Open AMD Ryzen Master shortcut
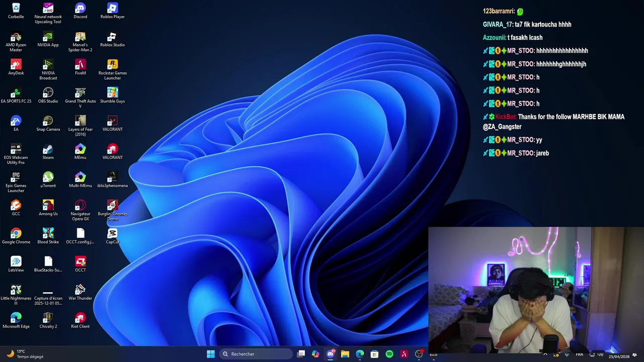This screenshot has width=644, height=362. (16, 42)
